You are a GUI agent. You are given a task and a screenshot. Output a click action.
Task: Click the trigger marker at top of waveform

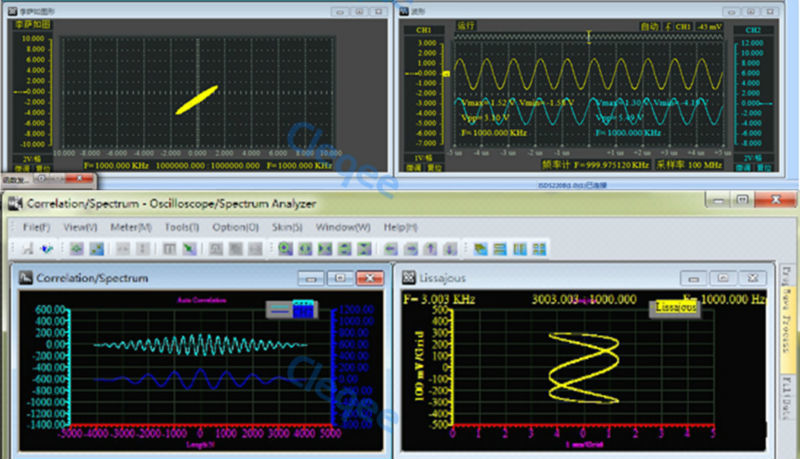click(x=591, y=36)
